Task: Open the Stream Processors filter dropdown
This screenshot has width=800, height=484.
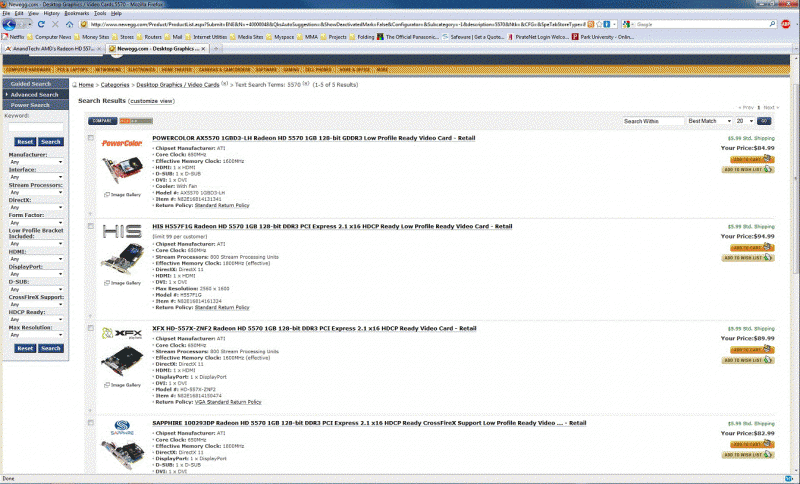Action: click(x=36, y=192)
